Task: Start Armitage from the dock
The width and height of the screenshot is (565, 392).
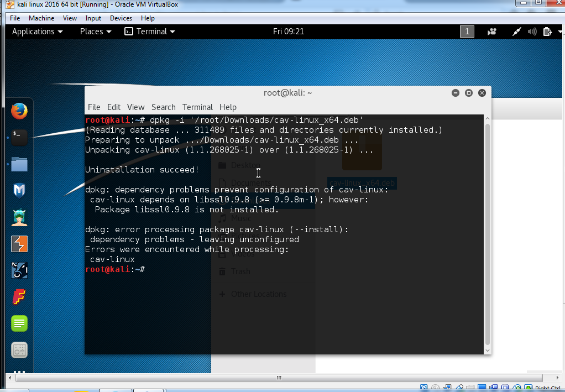Action: [x=19, y=217]
